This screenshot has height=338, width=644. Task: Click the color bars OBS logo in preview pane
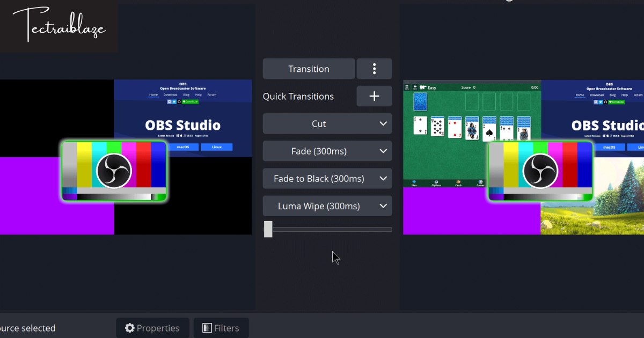coord(114,171)
